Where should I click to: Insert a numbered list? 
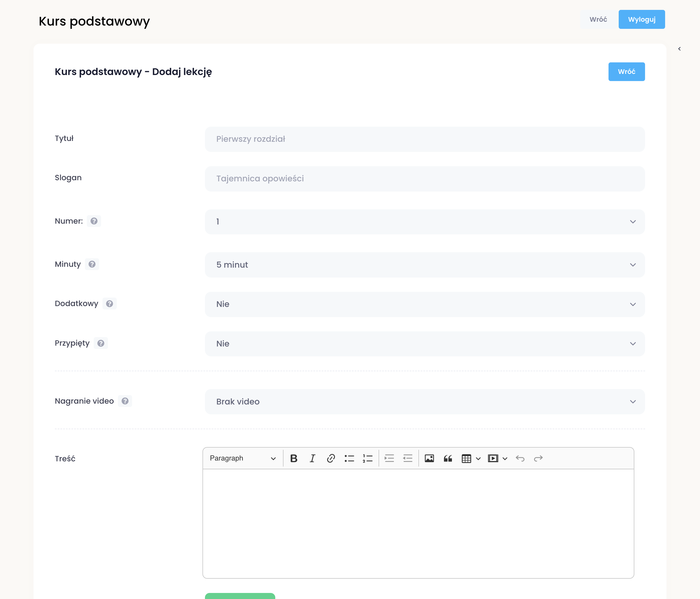368,459
